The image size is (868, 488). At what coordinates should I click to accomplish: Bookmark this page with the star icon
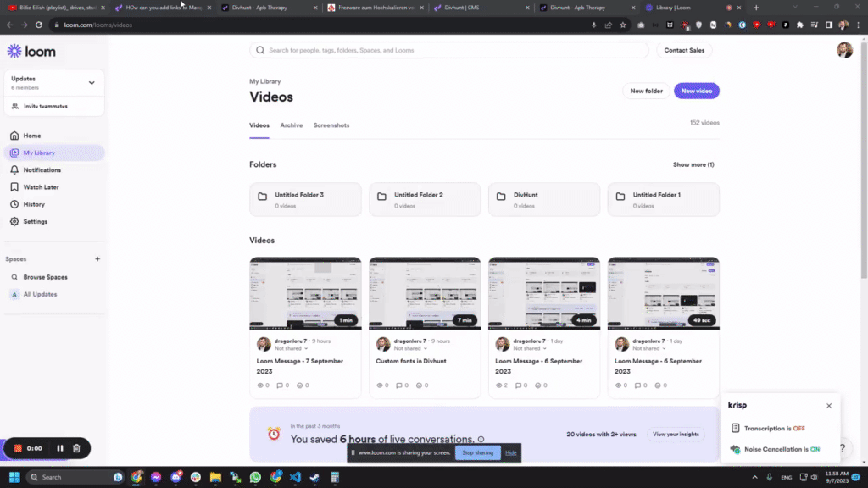[x=623, y=25]
